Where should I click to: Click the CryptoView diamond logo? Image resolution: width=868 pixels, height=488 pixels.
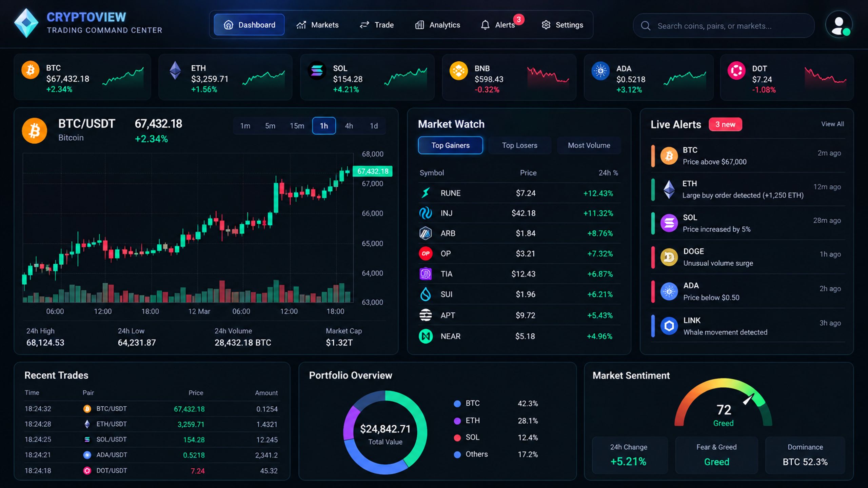26,23
